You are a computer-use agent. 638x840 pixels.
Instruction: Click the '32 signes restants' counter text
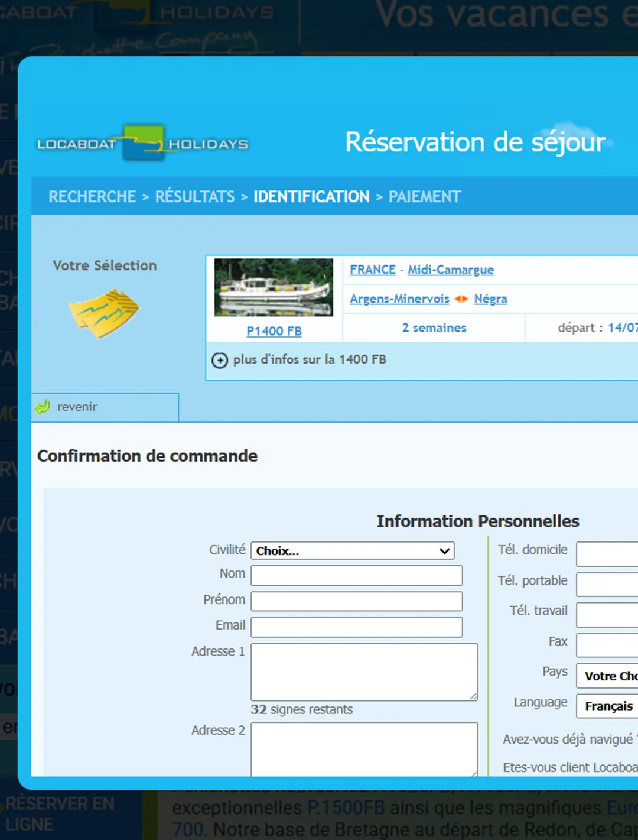coord(302,709)
